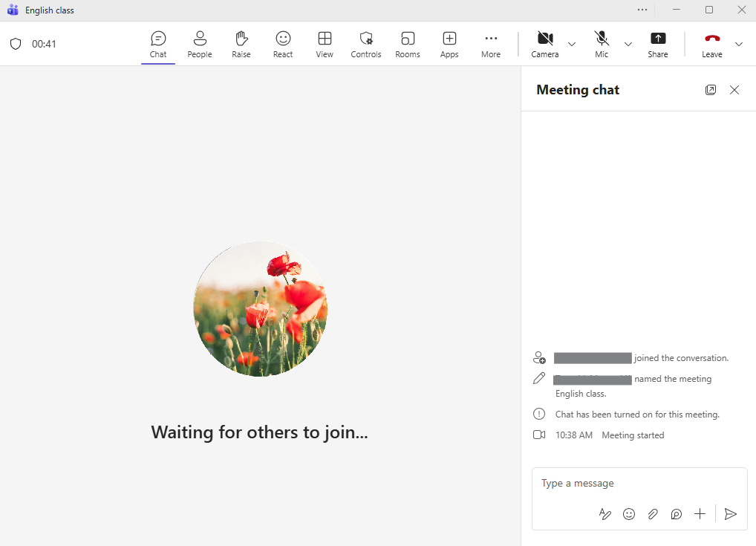
Task: Click the plus more actions icon
Action: 700,514
